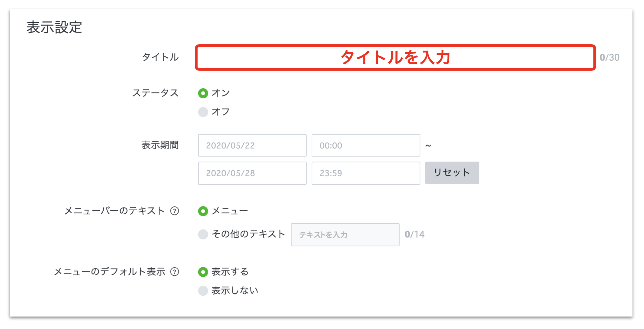This screenshot has width=644, height=329.
Task: Select the オン status radio button
Action: (203, 93)
